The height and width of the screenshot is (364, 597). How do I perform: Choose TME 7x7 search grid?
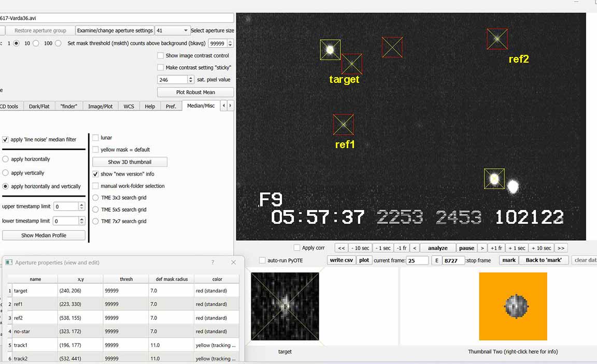[x=95, y=221]
